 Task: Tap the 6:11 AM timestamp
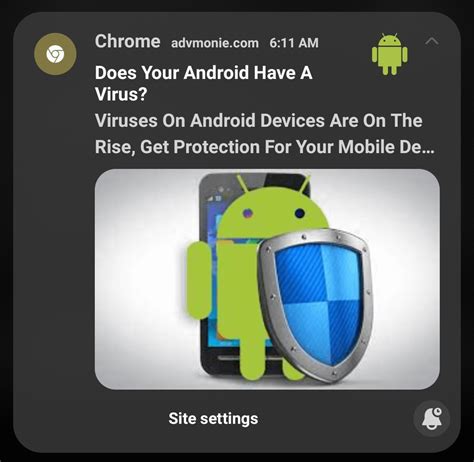coord(294,43)
